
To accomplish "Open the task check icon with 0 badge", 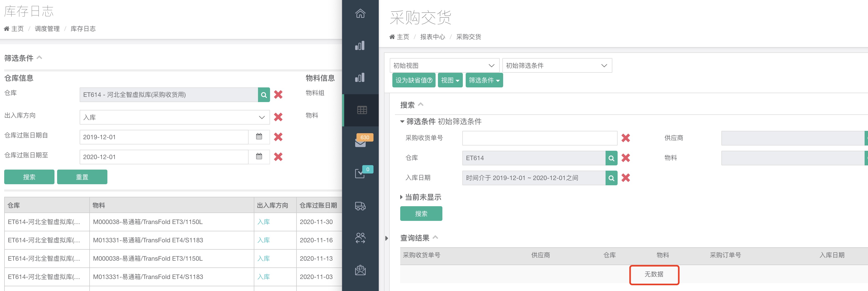I will [360, 174].
